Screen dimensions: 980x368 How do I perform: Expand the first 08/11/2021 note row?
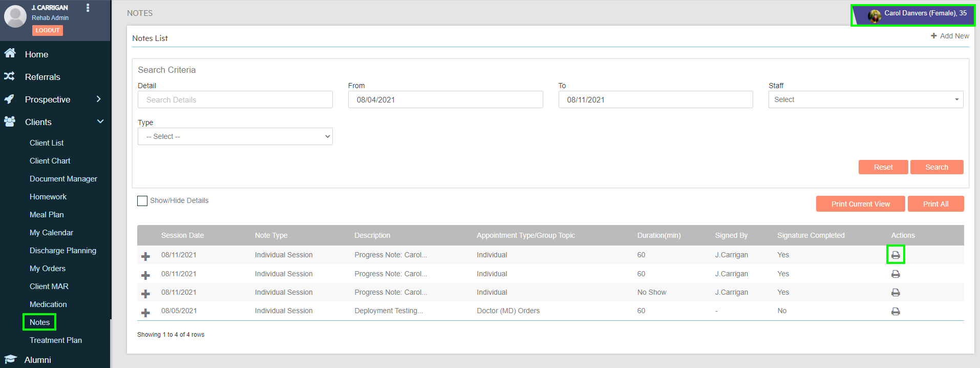coord(146,256)
